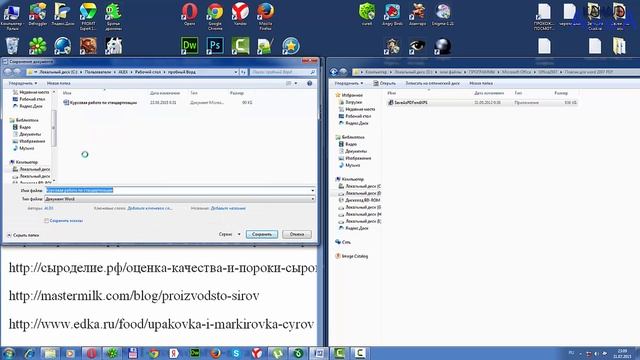Click Открыть in the Explorer toolbar
Screen dimensions: 640x360
(x=384, y=83)
